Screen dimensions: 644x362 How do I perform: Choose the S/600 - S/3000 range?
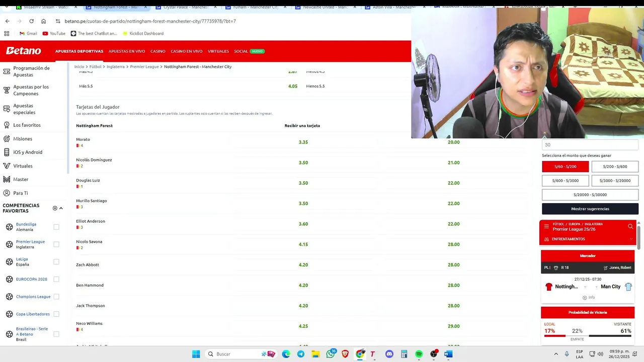point(565,180)
